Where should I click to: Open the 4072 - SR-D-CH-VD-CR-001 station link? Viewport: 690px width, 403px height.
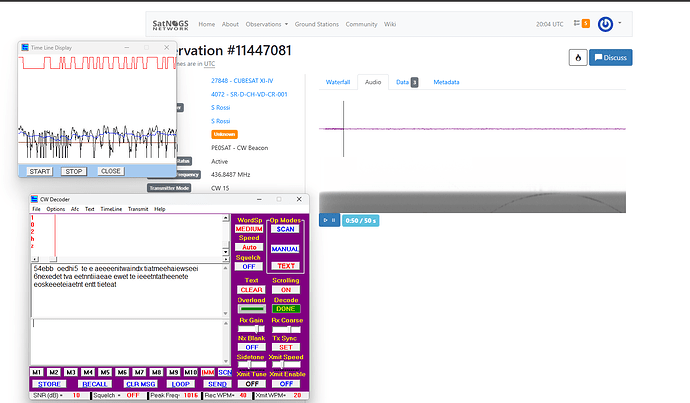[249, 95]
